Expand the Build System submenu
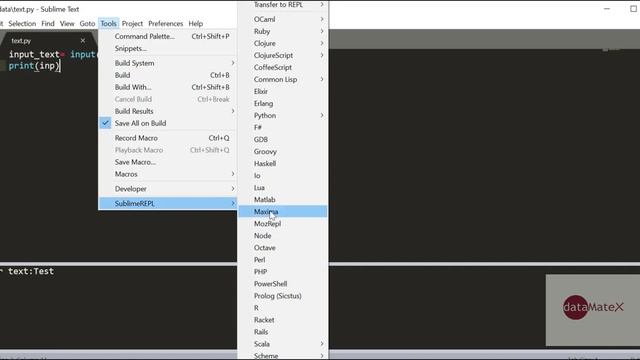The width and height of the screenshot is (640, 360). click(168, 63)
